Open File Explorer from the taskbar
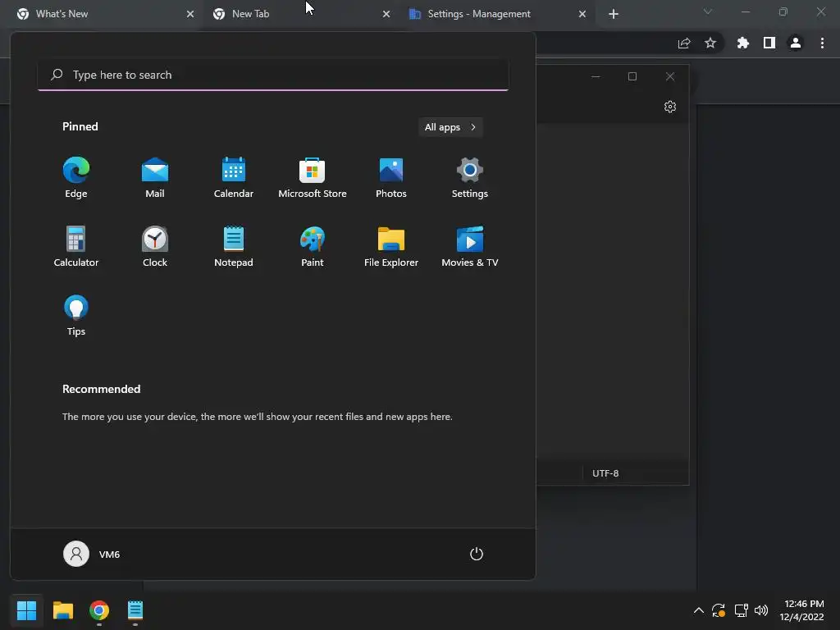 click(x=62, y=610)
